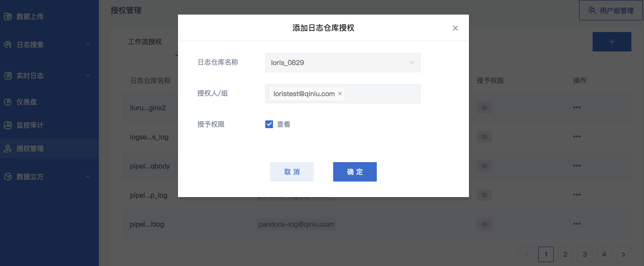The height and width of the screenshot is (266, 644).
Task: Click eye permission icon for pipel...qbody row
Action: (484, 166)
